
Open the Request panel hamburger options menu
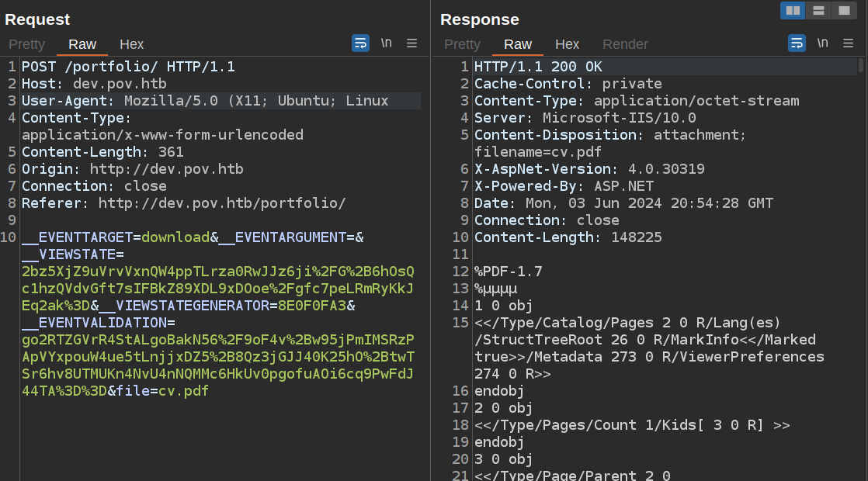pos(412,43)
